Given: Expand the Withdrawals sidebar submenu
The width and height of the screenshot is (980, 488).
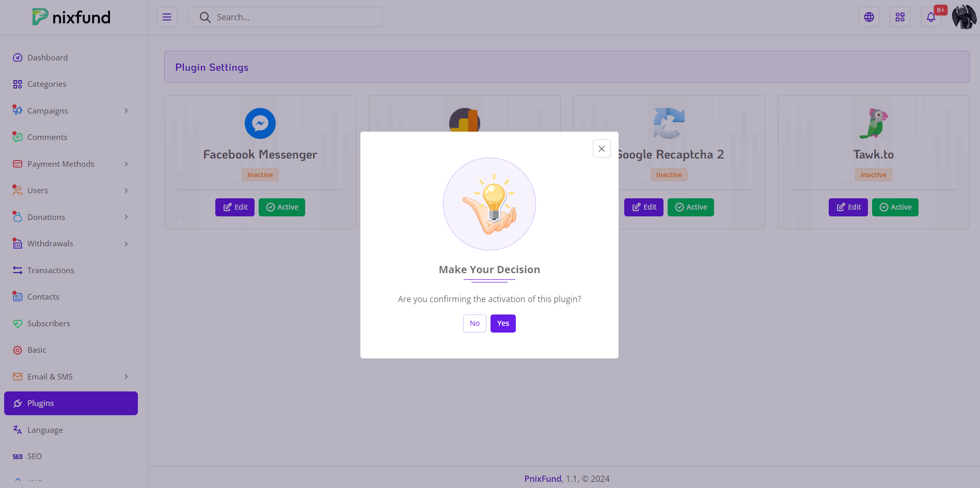Looking at the screenshot, I should 126,244.
